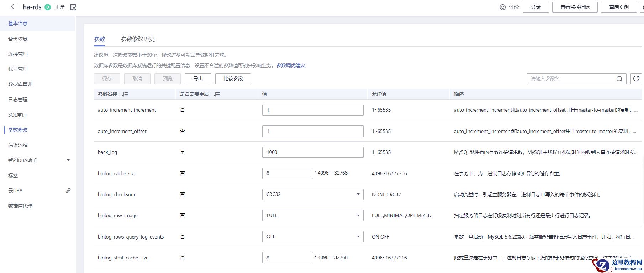Click the 导出 export button
This screenshot has height=273, width=644.
tap(197, 79)
